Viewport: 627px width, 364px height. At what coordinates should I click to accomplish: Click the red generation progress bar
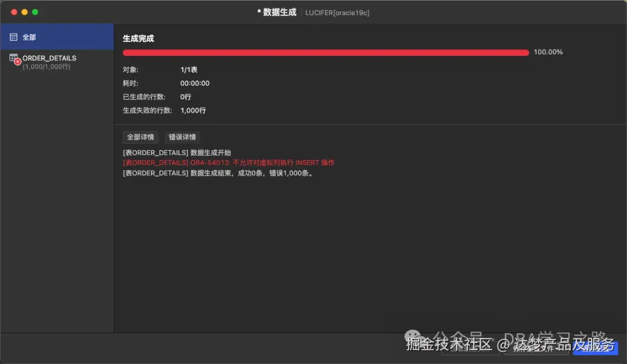[x=326, y=52]
